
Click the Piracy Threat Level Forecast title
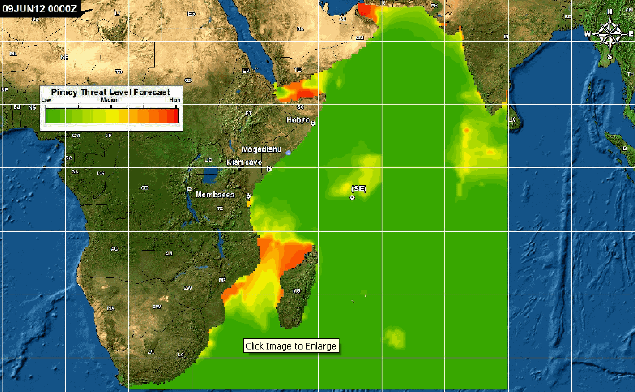pyautogui.click(x=111, y=92)
